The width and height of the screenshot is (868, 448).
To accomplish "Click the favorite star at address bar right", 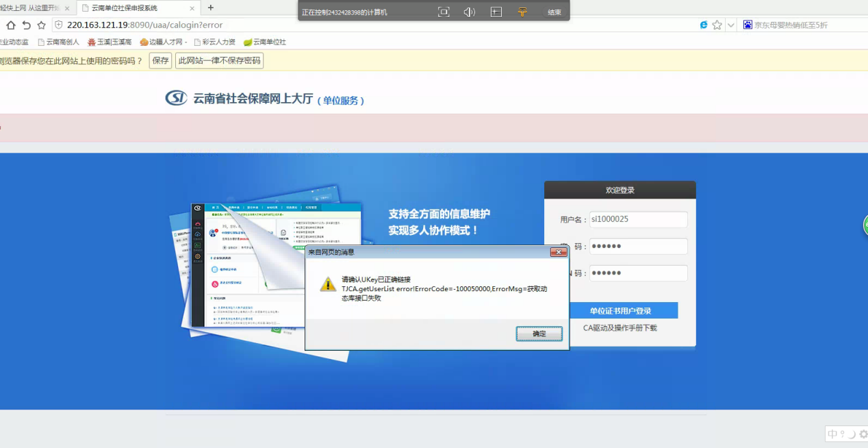I will tap(717, 25).
